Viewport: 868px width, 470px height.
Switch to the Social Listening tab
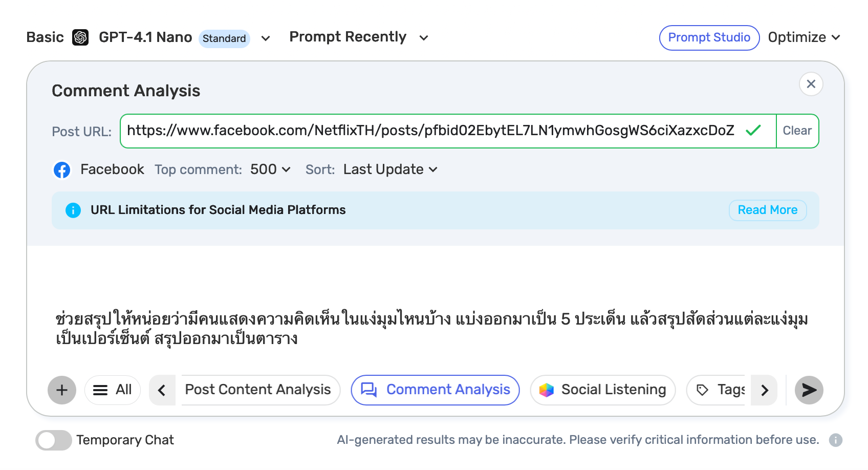click(603, 390)
